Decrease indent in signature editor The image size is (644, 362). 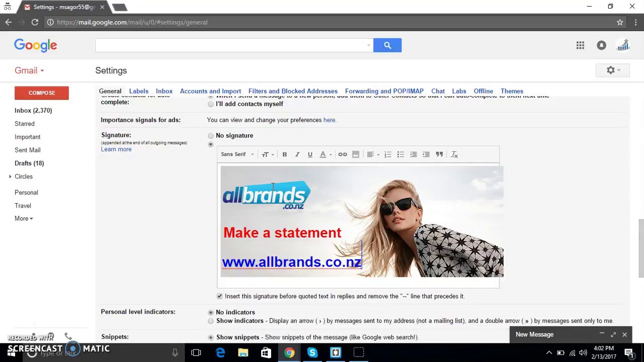413,154
